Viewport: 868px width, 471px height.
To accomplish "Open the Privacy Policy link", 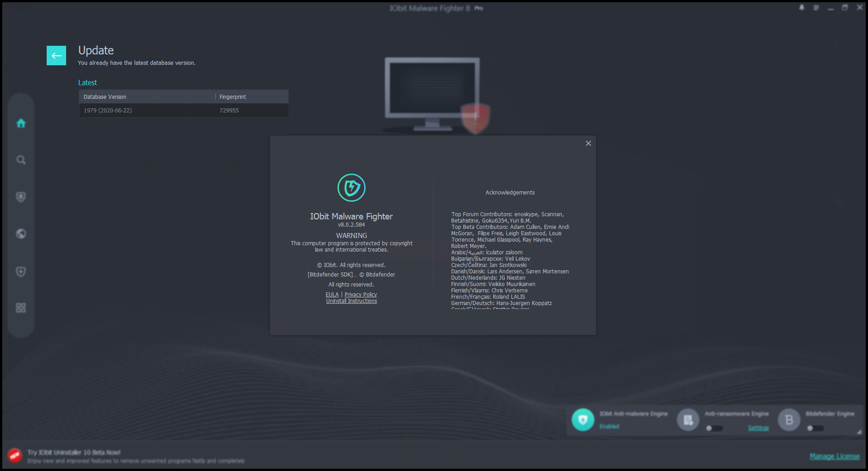I will coord(361,295).
